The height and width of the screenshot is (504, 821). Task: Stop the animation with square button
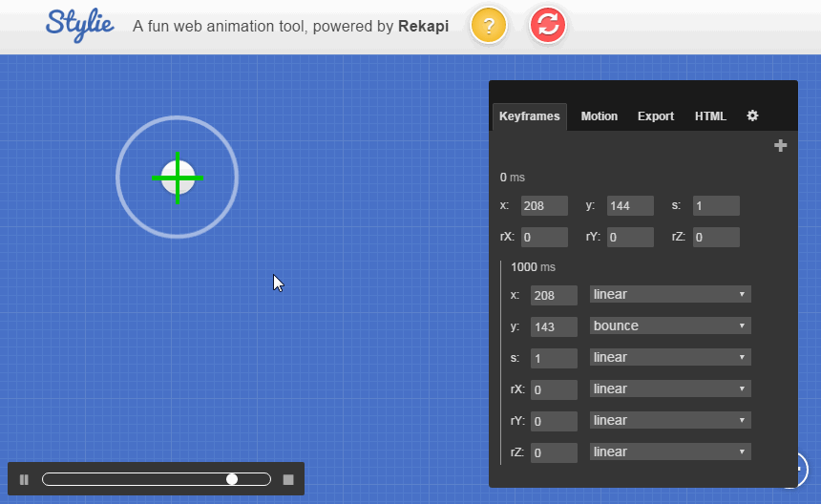[288, 479]
